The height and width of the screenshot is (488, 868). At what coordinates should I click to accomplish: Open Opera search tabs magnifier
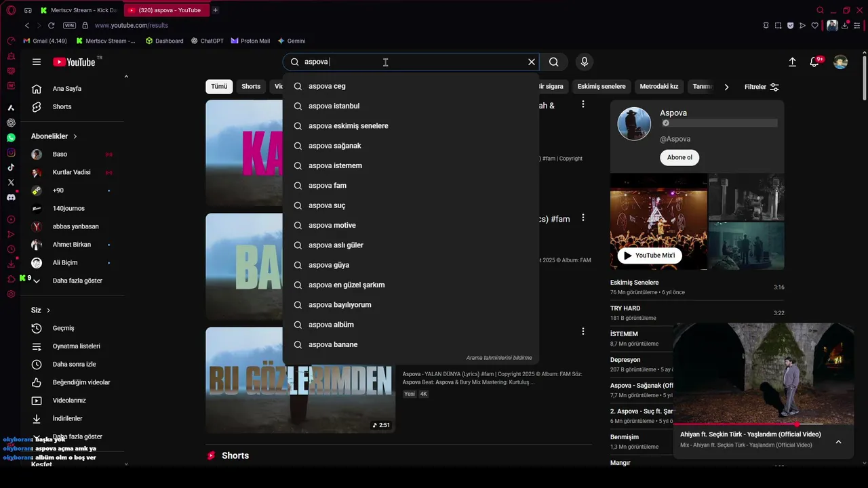click(x=820, y=10)
